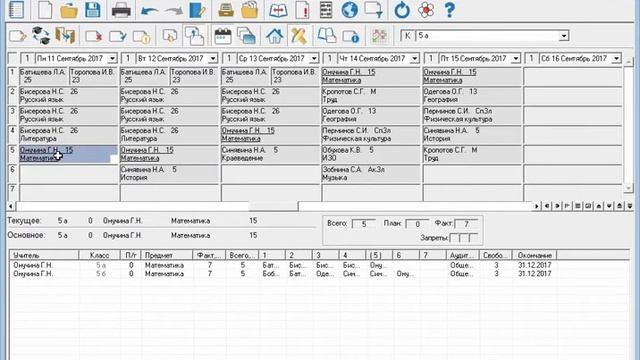Click the document with red exclamation icon

(302, 10)
